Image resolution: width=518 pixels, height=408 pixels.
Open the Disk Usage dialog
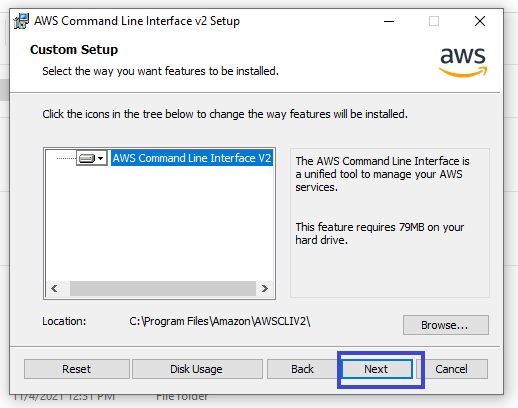(197, 369)
